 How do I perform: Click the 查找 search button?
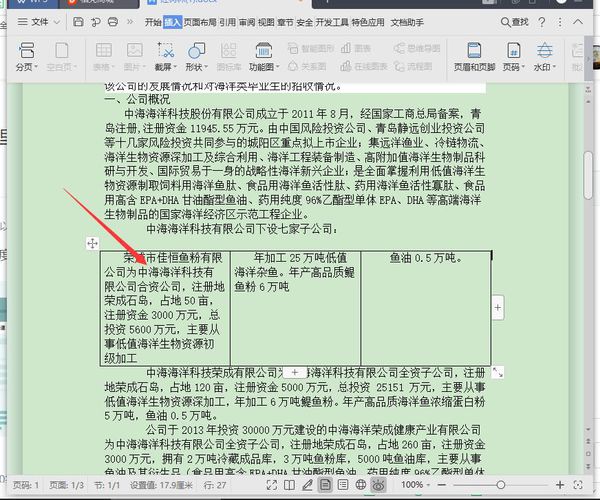pyautogui.click(x=515, y=22)
